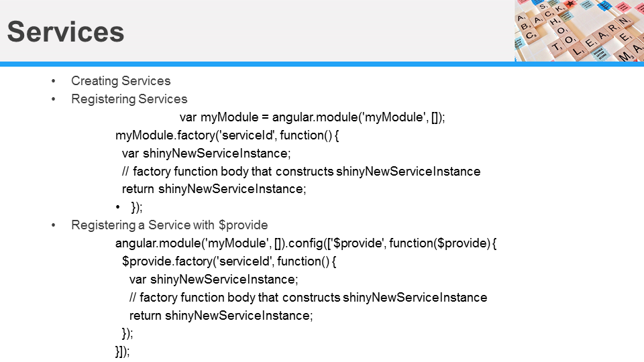Select the myModule.factory('serviceId' code line
Screen dimensions: 644x362
coord(227,135)
